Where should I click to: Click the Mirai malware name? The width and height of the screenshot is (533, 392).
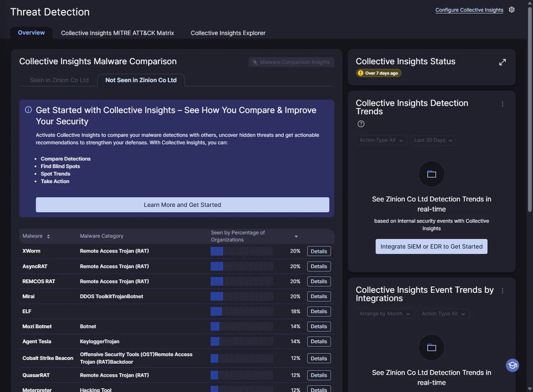[28, 296]
